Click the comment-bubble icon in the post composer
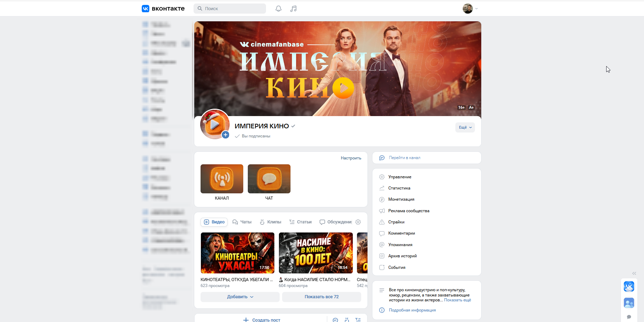 point(335,320)
